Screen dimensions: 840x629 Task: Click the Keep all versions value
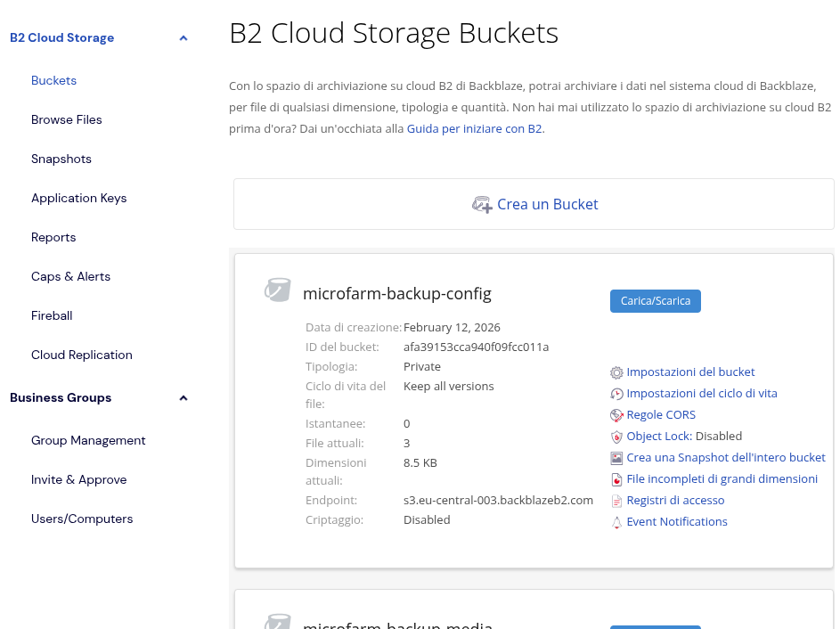448,387
